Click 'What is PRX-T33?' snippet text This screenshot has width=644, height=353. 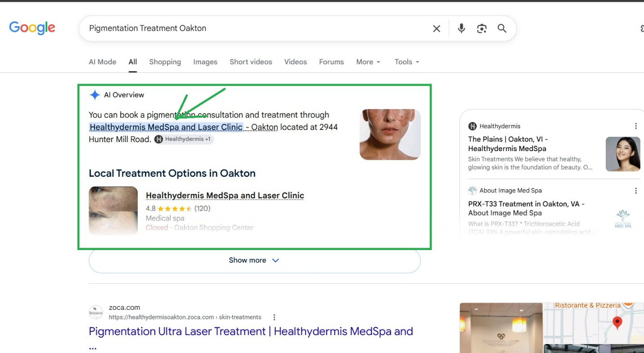pos(531,228)
